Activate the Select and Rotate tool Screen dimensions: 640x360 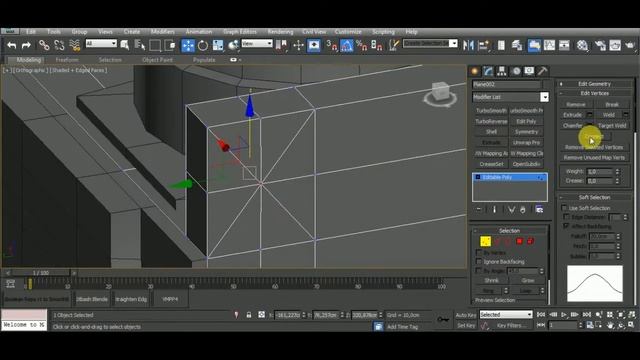pyautogui.click(x=203, y=45)
